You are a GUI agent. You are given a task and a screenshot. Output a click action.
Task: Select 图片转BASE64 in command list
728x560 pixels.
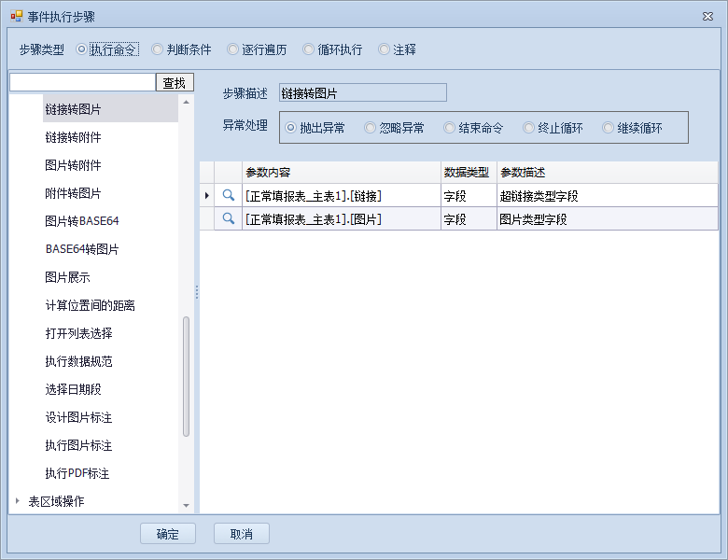coord(82,221)
